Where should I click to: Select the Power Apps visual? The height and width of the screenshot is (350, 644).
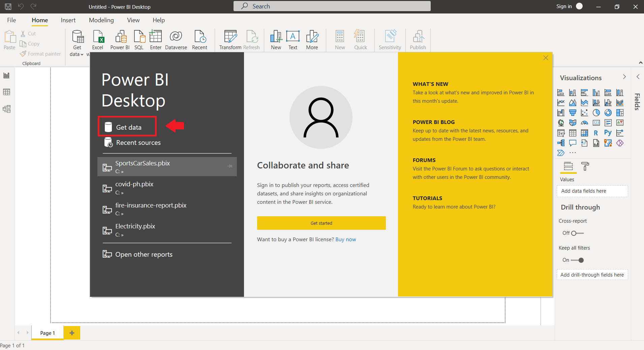[x=620, y=143]
